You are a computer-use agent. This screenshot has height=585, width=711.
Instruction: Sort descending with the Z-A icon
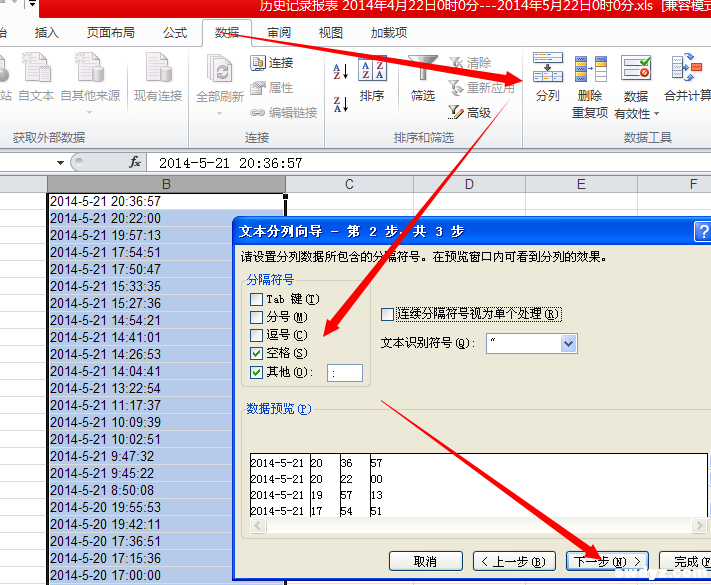pyautogui.click(x=341, y=104)
